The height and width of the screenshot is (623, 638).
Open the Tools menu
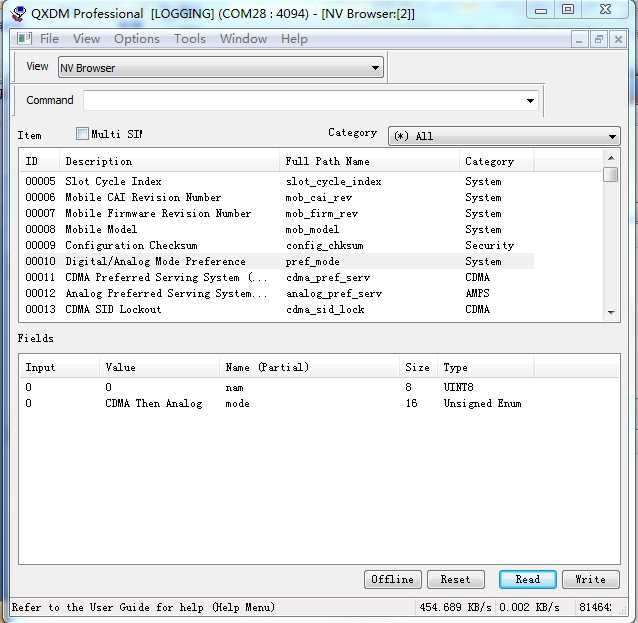(x=190, y=39)
